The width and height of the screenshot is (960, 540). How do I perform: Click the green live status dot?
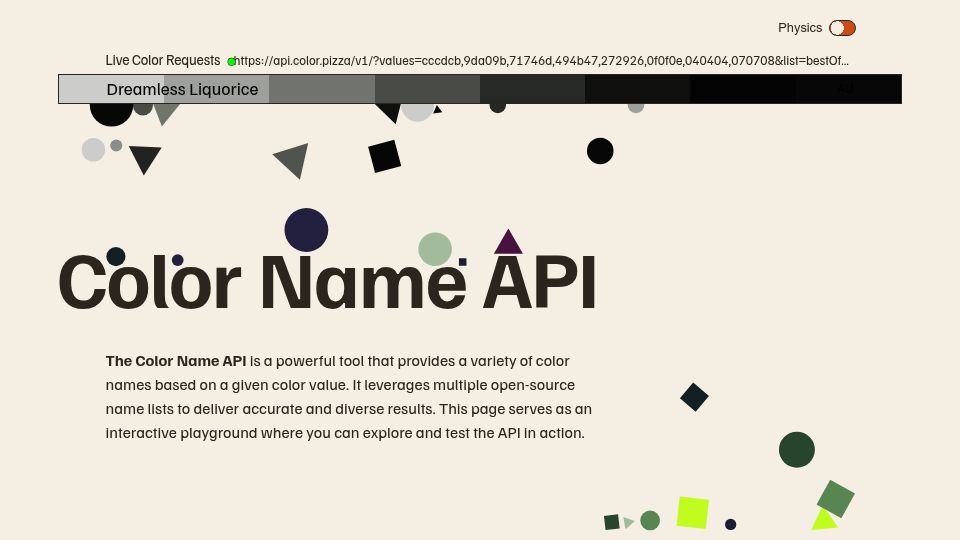(231, 61)
